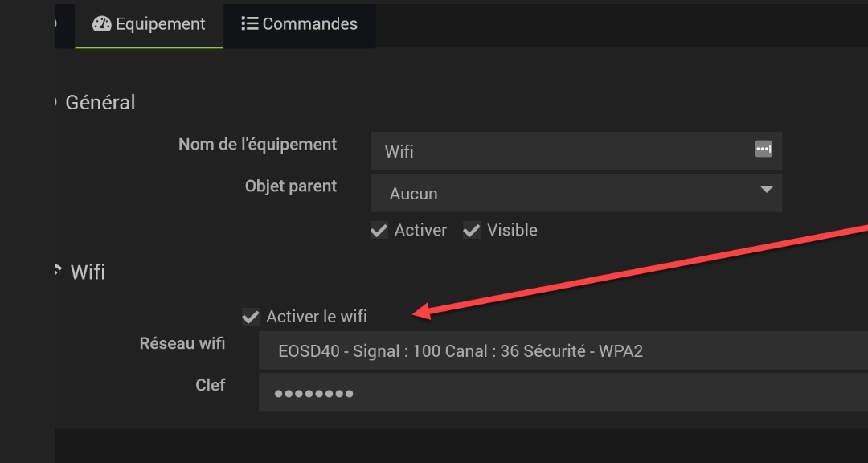Image resolution: width=868 pixels, height=463 pixels.
Task: Toggle the Activer checkbox
Action: 379,231
